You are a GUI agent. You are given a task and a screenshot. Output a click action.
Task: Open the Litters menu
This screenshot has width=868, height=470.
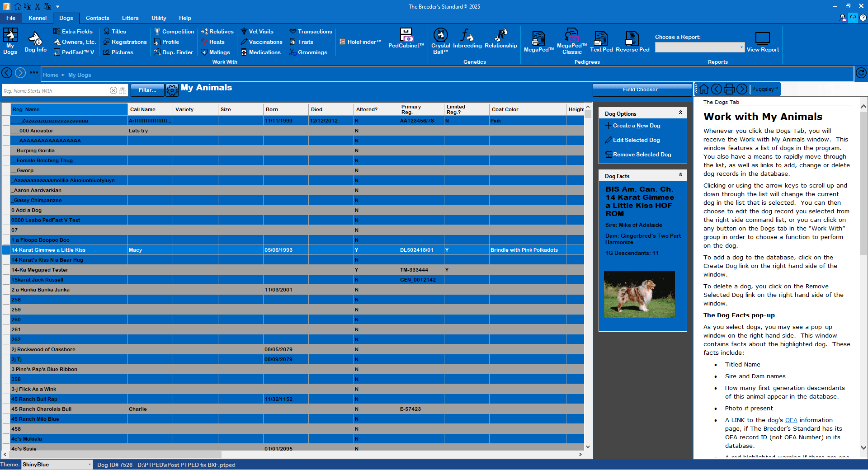point(130,18)
